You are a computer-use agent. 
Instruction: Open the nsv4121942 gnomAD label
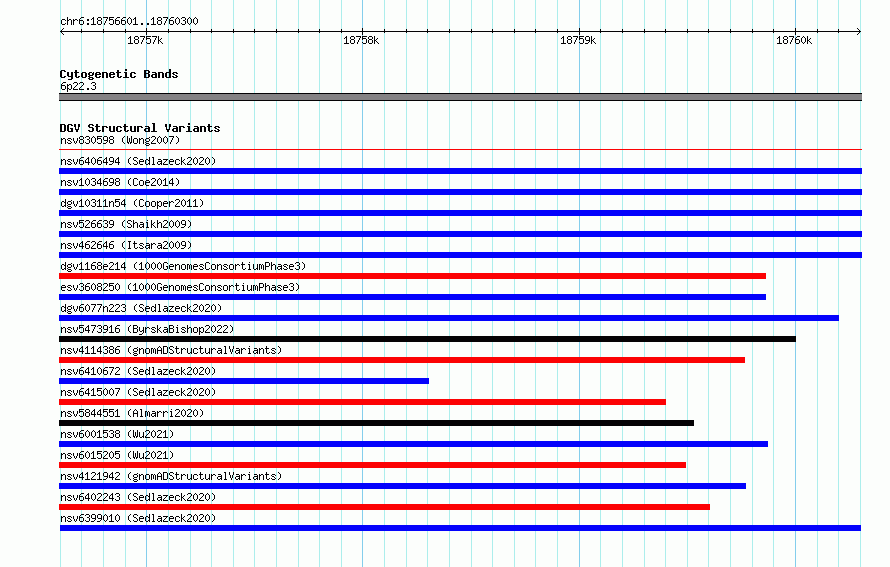click(x=171, y=476)
